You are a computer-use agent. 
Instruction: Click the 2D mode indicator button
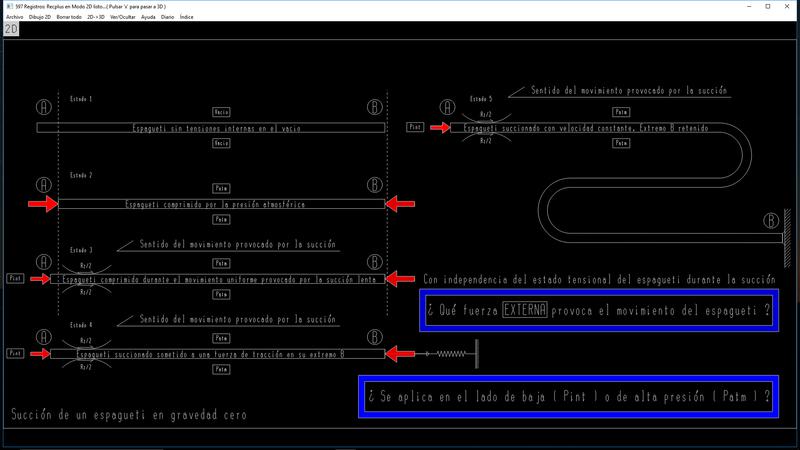pyautogui.click(x=11, y=29)
